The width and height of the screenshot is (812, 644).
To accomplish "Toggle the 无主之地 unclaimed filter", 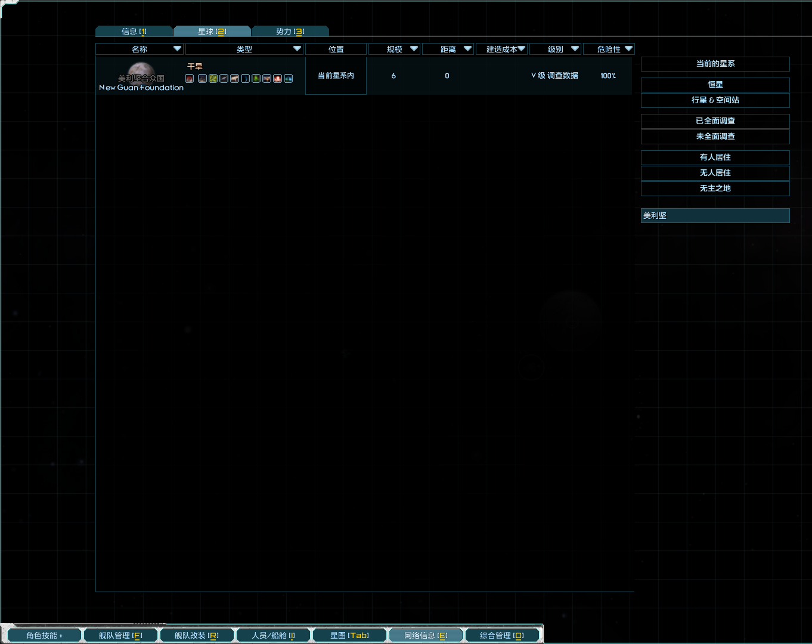I will (715, 188).
